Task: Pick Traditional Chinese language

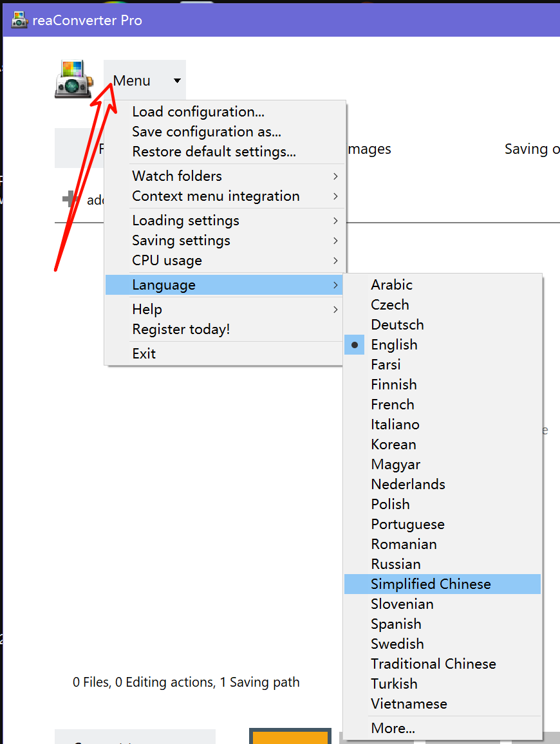Action: pyautogui.click(x=442, y=664)
